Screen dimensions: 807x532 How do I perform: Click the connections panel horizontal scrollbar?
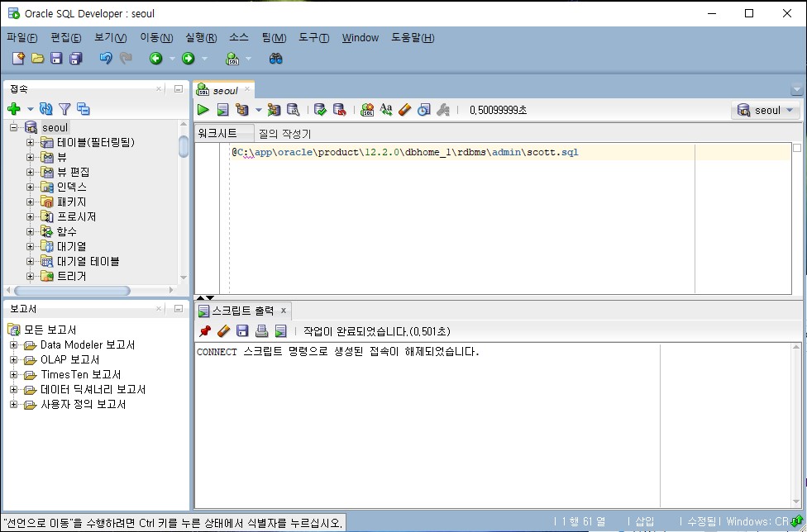click(72, 291)
